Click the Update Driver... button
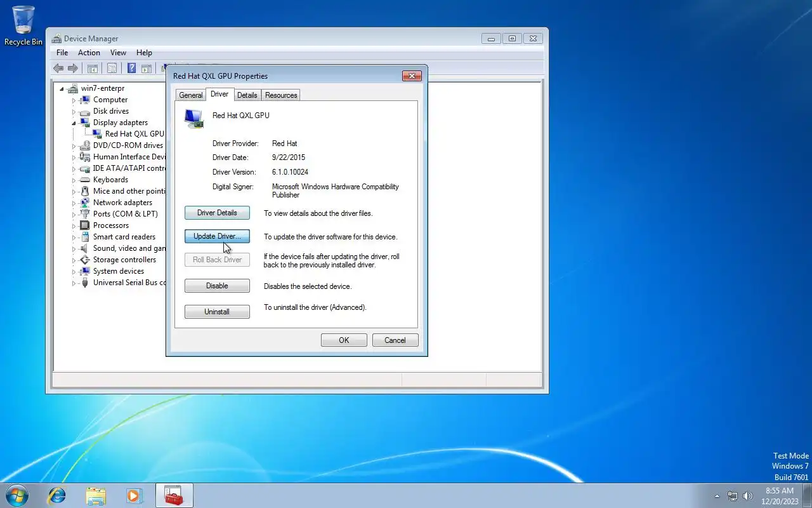Screen dimensions: 812x508 [217, 236]
